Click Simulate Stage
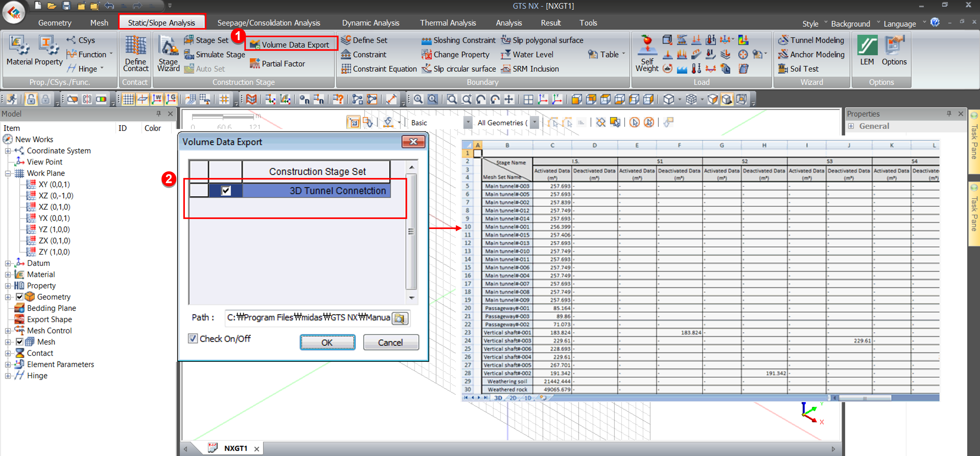The height and width of the screenshot is (456, 980). click(x=214, y=54)
